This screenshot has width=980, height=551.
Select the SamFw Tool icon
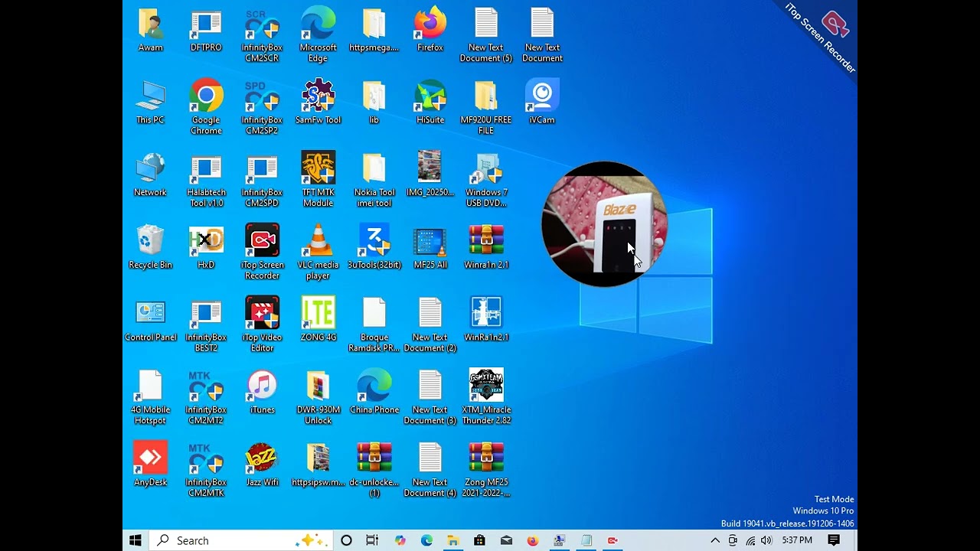pyautogui.click(x=318, y=103)
